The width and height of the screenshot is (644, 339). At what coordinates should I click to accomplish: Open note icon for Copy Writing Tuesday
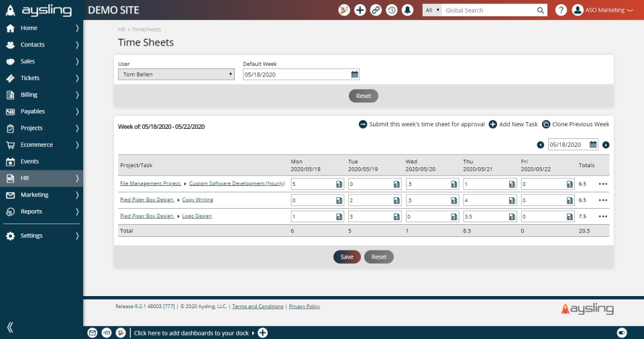pyautogui.click(x=396, y=201)
